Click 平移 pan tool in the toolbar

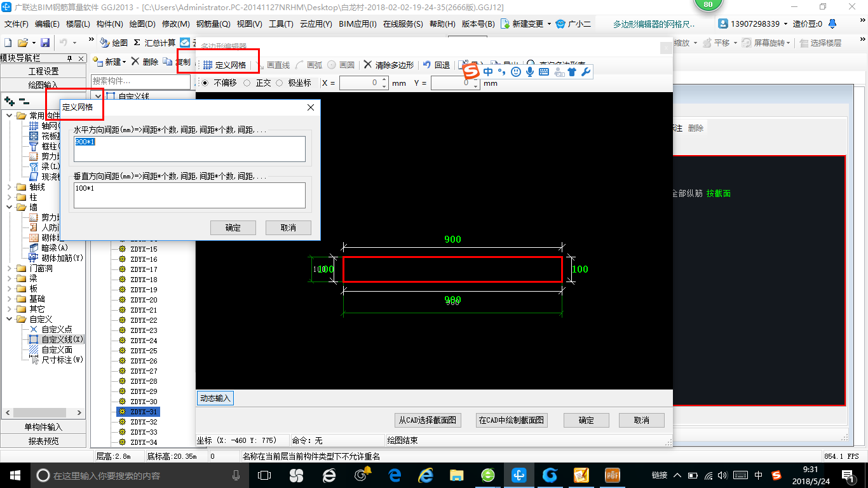717,43
